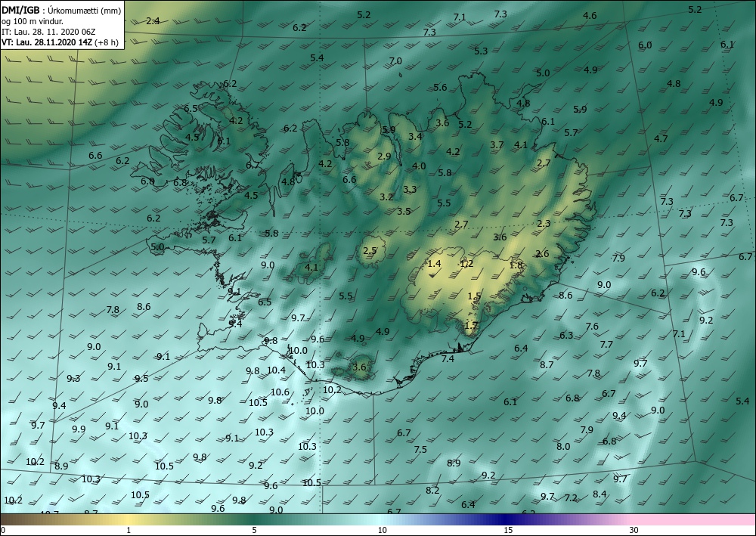This screenshot has width=756, height=536.
Task: Click the 4.0 value on the map
Action: point(419,166)
